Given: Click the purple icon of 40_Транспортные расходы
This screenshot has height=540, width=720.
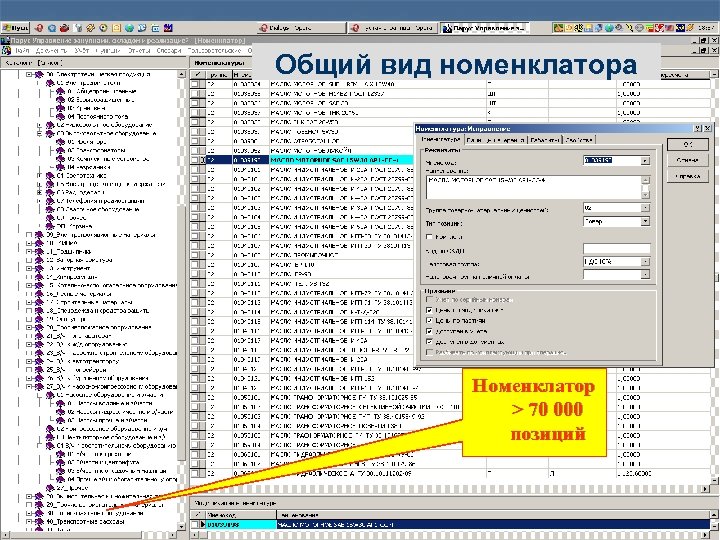Looking at the screenshot, I should coord(39,522).
